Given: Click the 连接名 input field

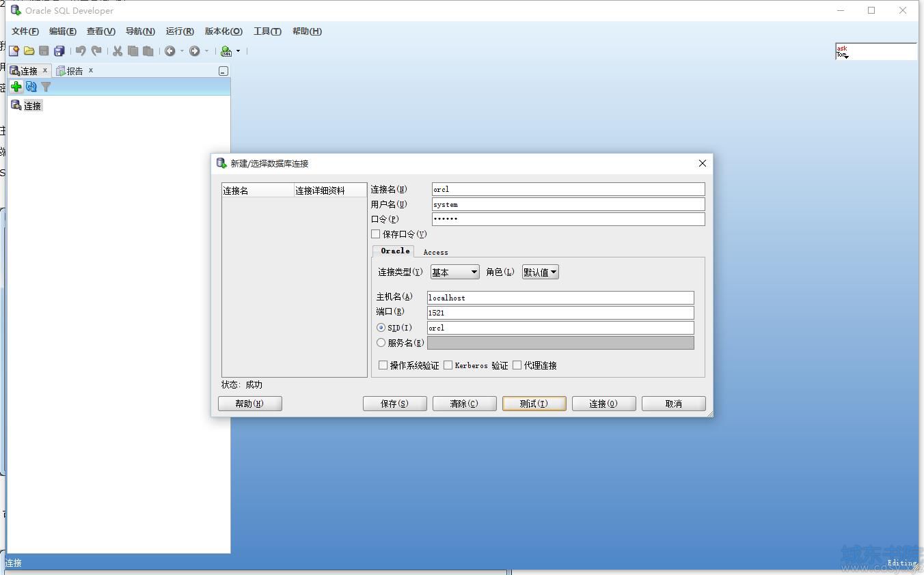Looking at the screenshot, I should [568, 189].
